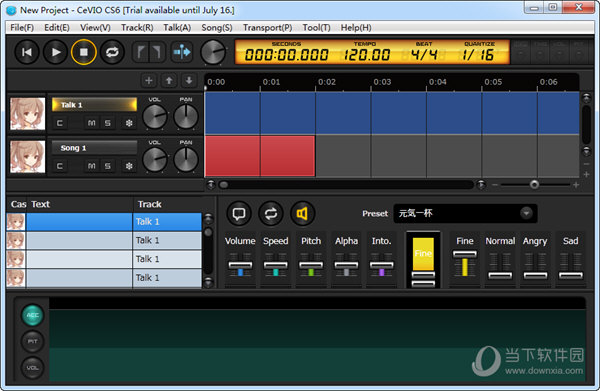
Task: Open the Help(H) menu
Action: coord(356,28)
